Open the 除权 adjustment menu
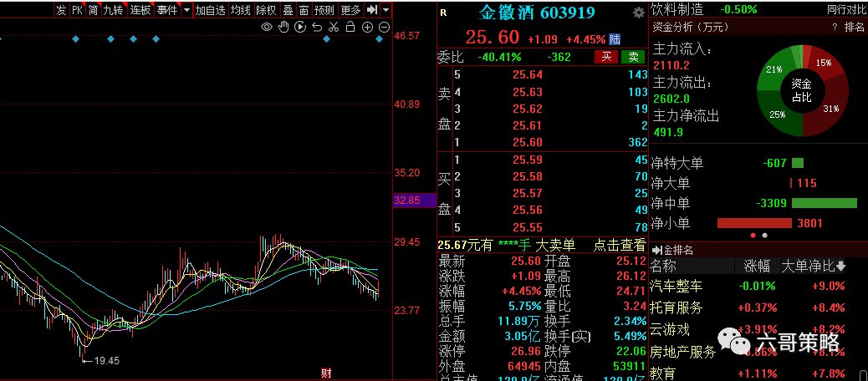 [266, 10]
